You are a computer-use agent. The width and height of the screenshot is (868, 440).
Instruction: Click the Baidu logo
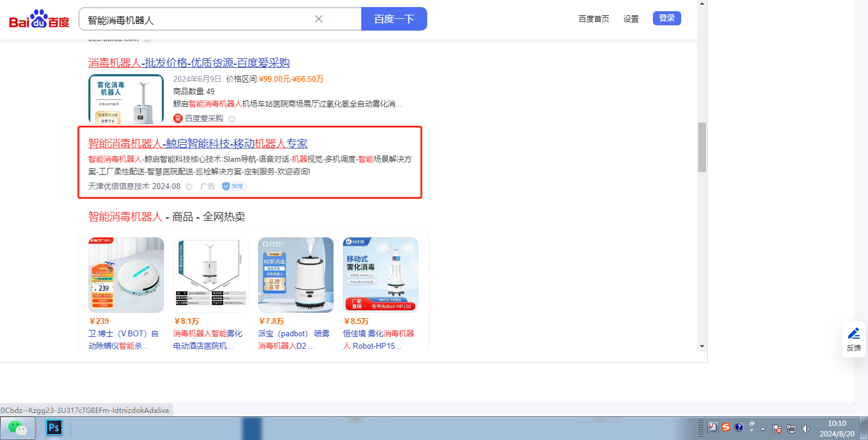point(39,19)
